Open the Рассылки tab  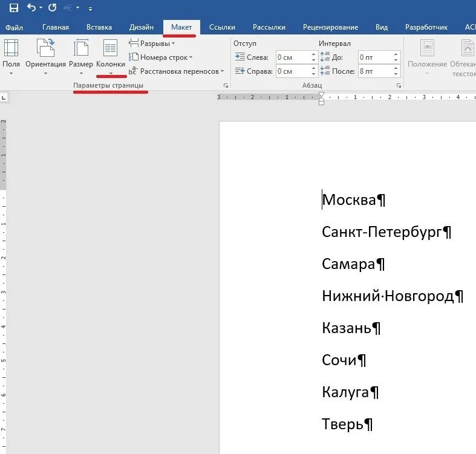[269, 27]
